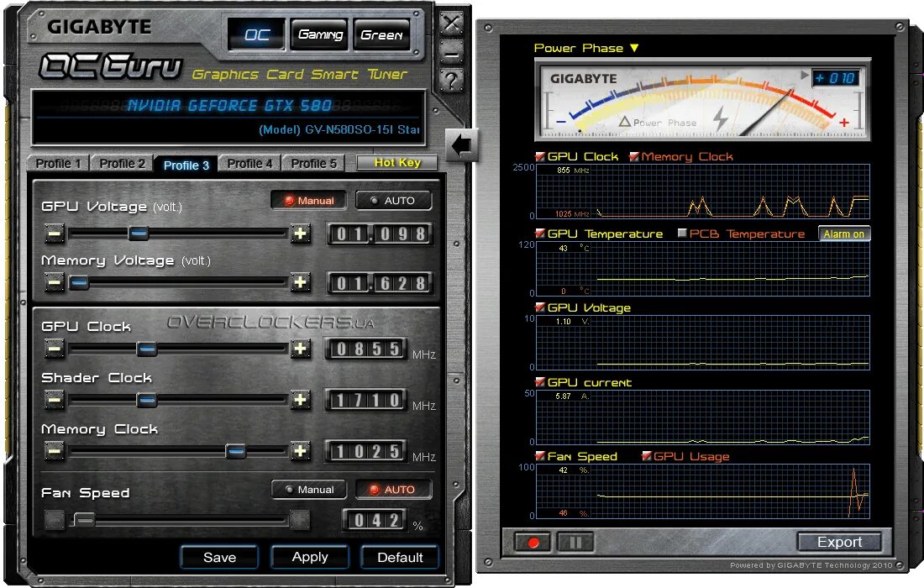Viewport: 924px width, 588px height.
Task: Start recording with the red record button
Action: pos(533,542)
